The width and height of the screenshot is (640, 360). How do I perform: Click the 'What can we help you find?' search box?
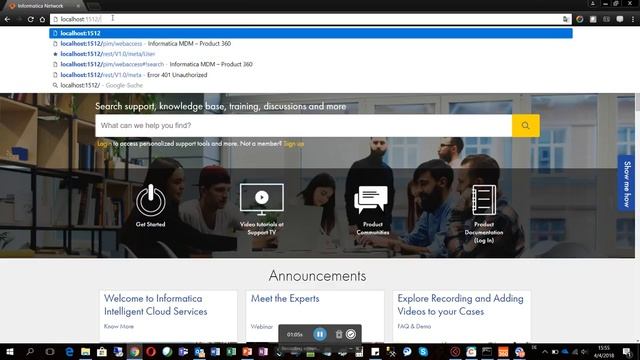tap(303, 125)
